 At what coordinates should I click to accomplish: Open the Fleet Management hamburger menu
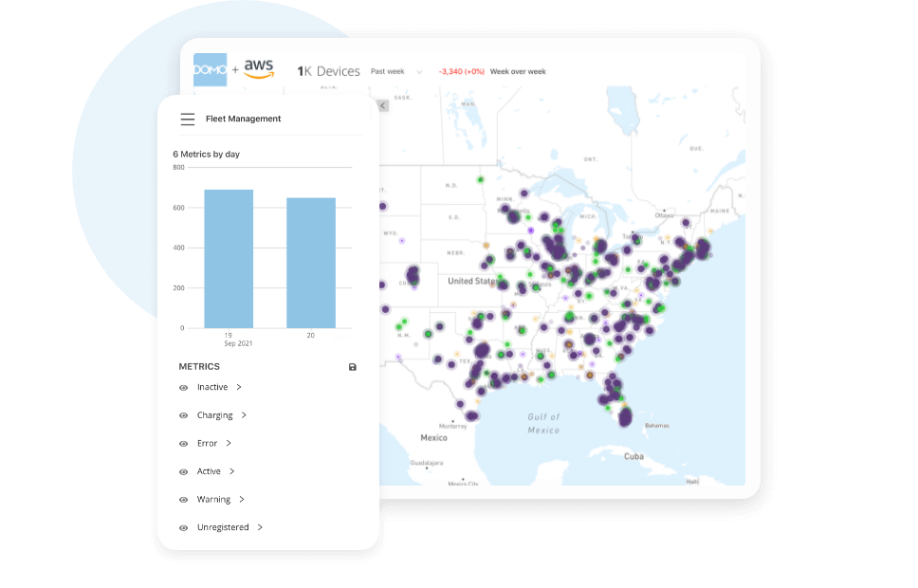[188, 119]
